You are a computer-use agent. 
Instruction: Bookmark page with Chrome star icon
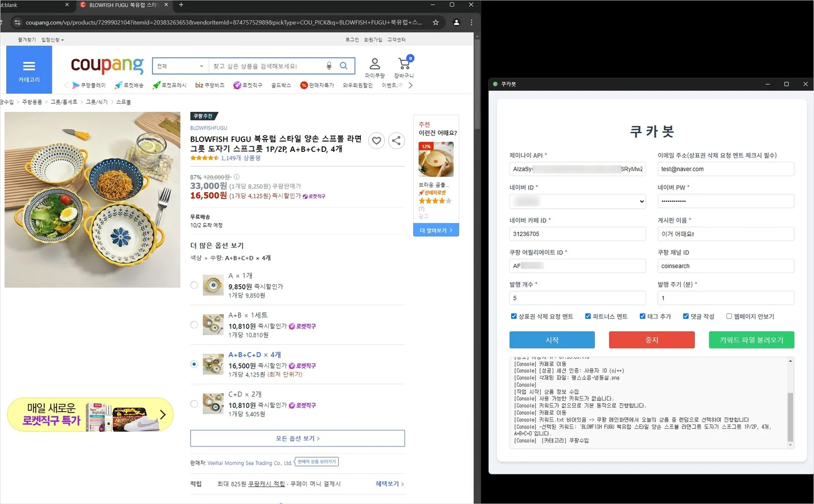[x=435, y=22]
